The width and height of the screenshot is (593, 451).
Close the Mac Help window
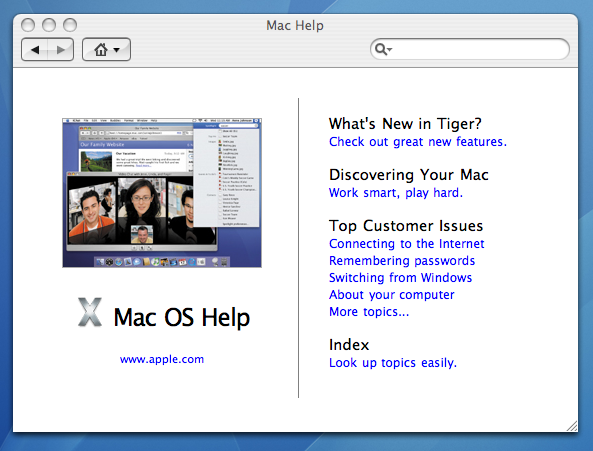coord(28,25)
